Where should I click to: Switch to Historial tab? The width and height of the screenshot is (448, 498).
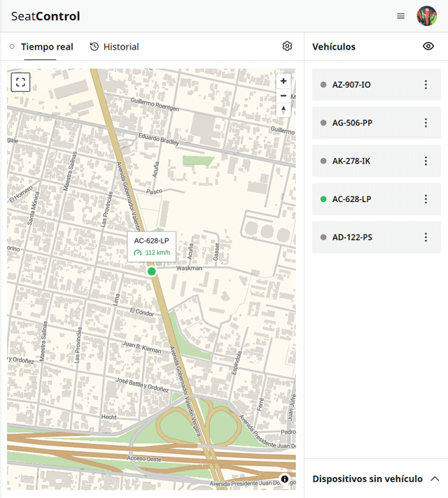point(115,47)
